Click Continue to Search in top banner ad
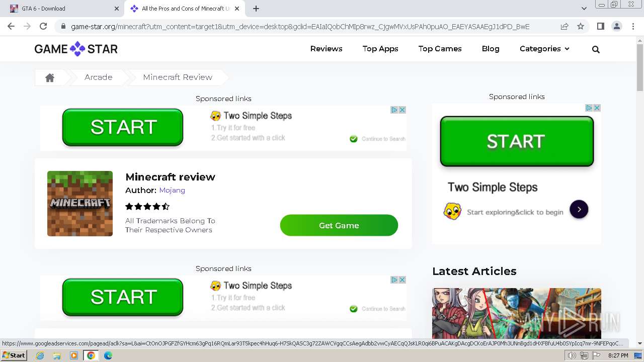 pos(377,139)
